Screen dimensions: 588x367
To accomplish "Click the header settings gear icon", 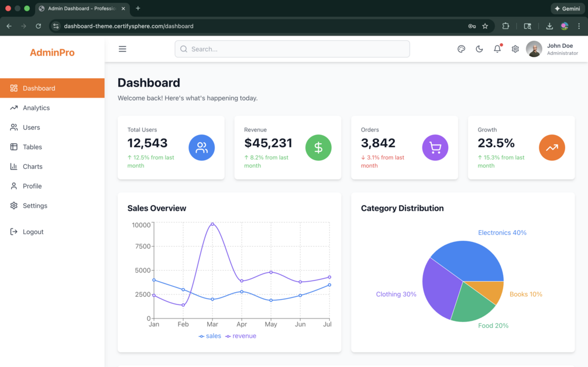I will click(515, 49).
